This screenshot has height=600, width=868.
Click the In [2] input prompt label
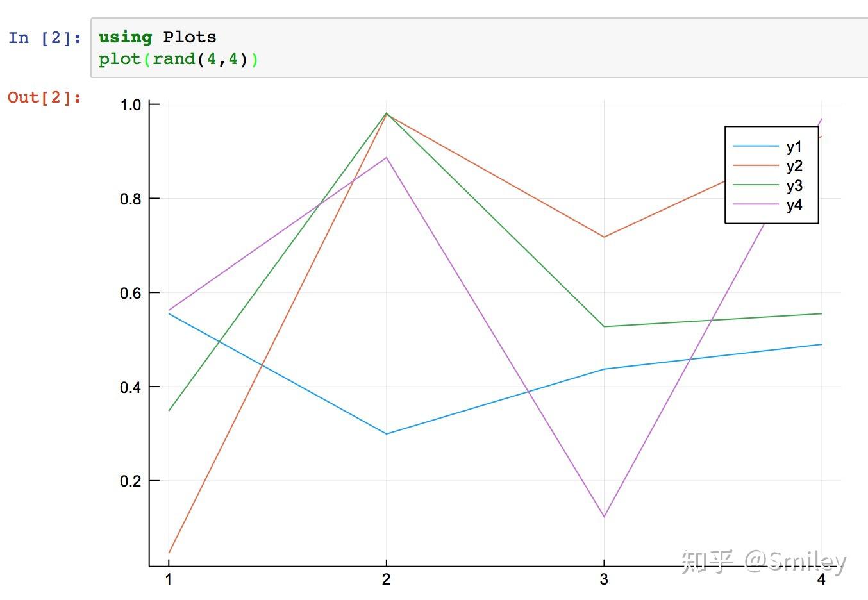(x=45, y=37)
